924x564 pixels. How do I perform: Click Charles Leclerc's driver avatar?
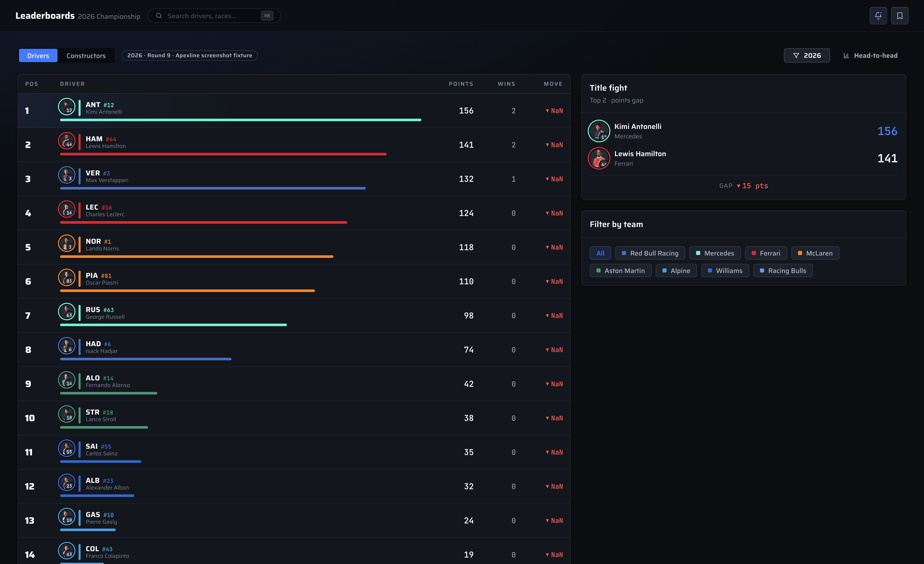coord(67,209)
